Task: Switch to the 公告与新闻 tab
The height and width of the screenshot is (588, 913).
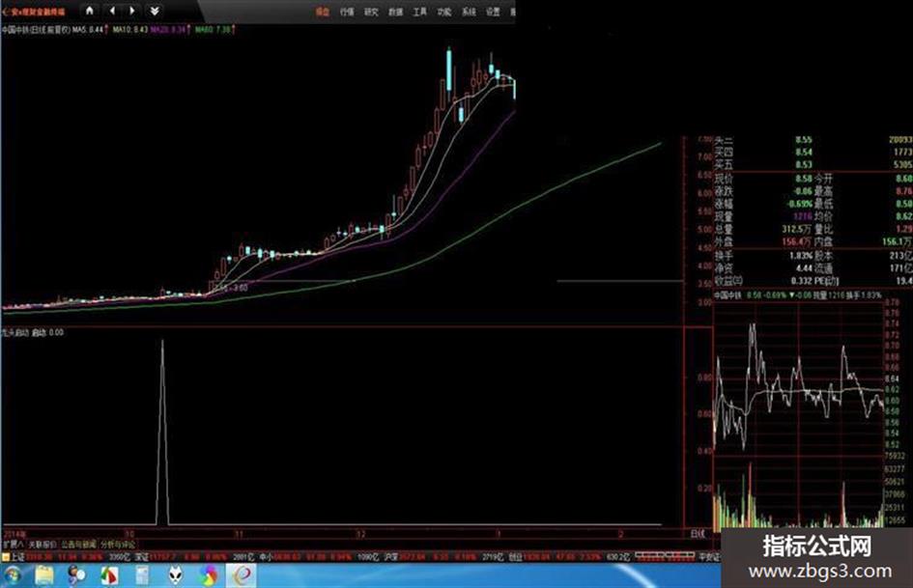Action: 78,545
